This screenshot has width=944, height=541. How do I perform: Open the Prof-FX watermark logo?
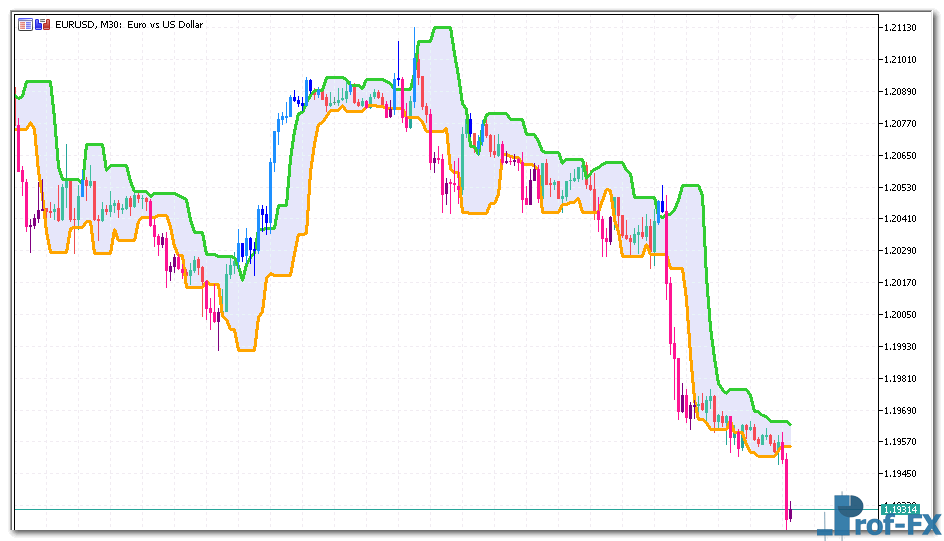pyautogui.click(x=878, y=518)
